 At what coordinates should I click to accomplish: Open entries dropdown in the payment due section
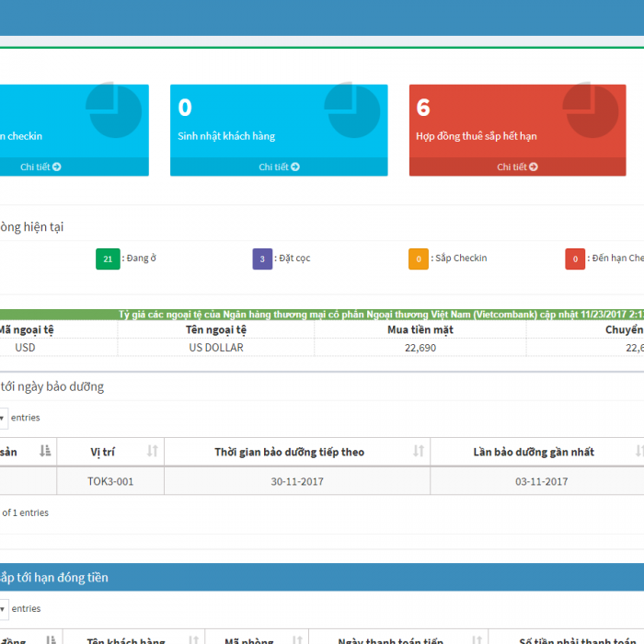[3, 609]
